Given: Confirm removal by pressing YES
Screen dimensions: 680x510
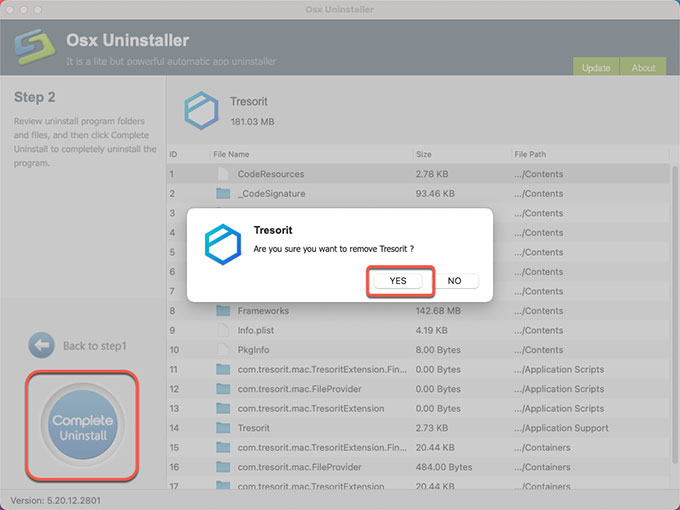Looking at the screenshot, I should (x=398, y=281).
